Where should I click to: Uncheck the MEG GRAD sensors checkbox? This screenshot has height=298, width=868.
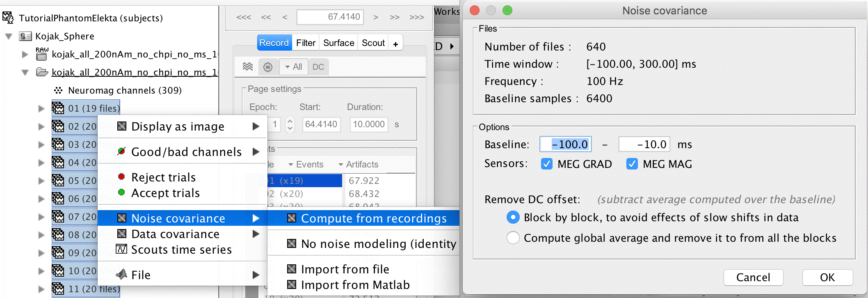[546, 164]
